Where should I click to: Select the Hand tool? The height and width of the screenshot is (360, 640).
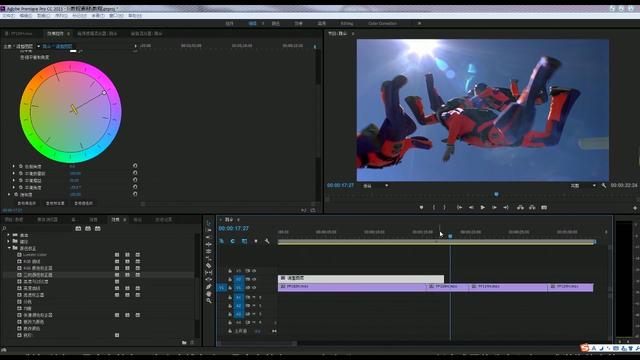(x=209, y=293)
